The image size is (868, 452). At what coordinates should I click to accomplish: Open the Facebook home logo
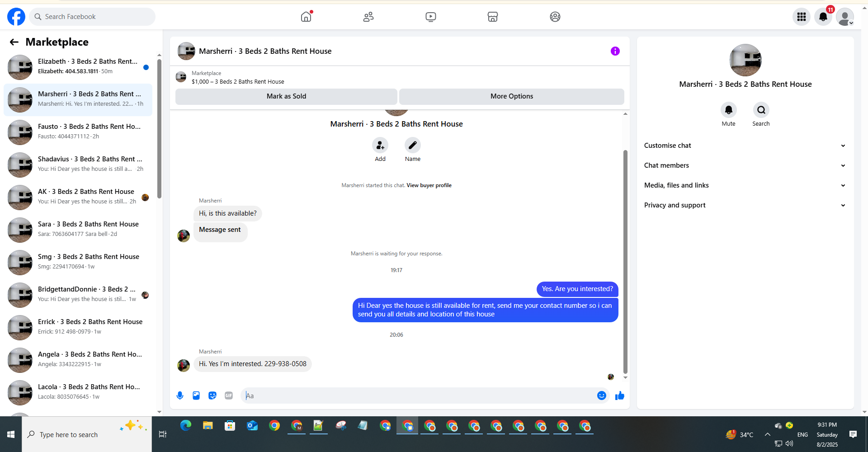click(x=16, y=17)
